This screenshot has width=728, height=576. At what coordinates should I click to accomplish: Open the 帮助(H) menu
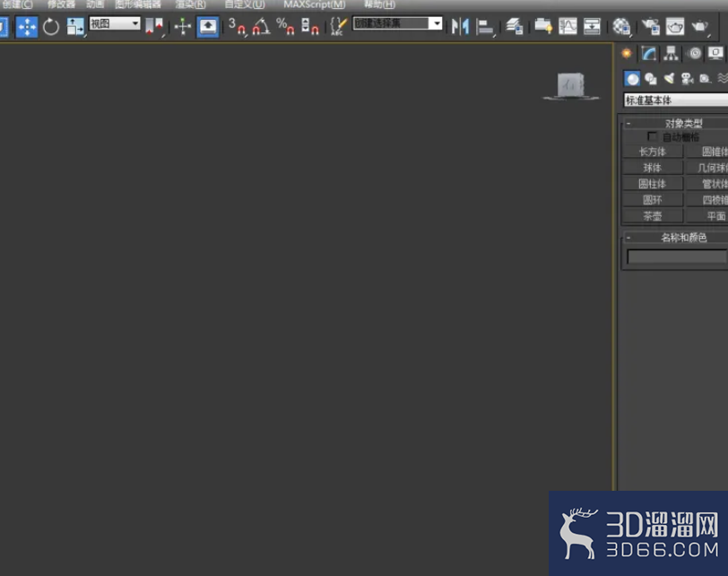pos(379,4)
